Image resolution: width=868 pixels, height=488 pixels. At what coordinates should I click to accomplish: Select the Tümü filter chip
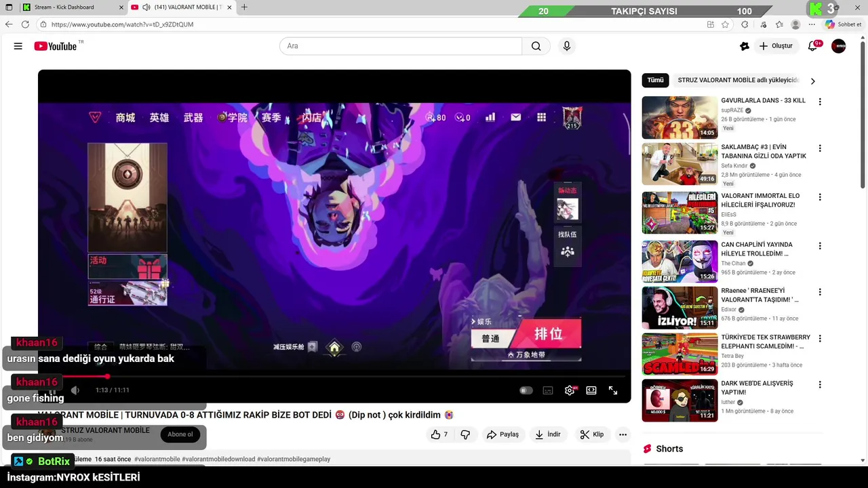click(655, 80)
